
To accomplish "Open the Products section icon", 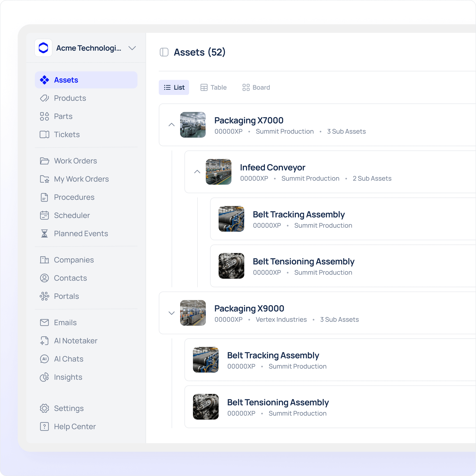I will tap(44, 98).
